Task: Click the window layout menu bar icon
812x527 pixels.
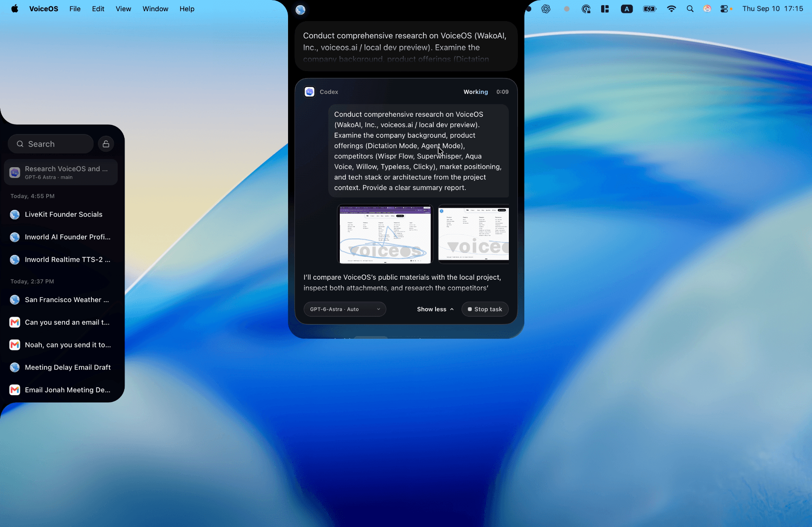Action: click(x=605, y=9)
